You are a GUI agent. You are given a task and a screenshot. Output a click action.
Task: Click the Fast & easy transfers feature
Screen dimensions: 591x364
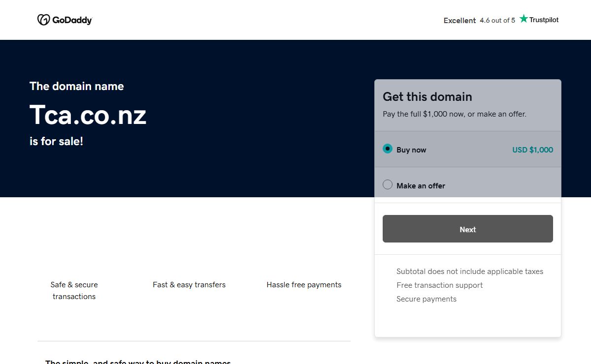tap(189, 285)
